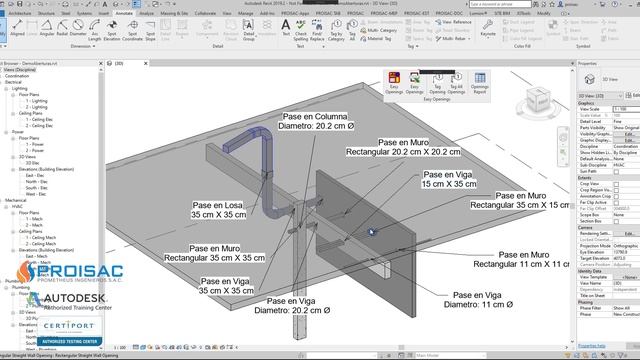Open the PROISAC-MEP ribbon tab

click(384, 13)
